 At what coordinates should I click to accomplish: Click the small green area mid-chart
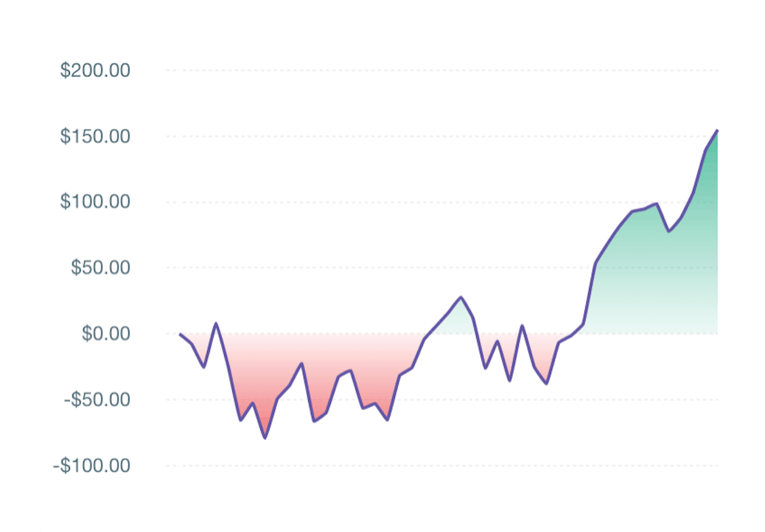[457, 317]
